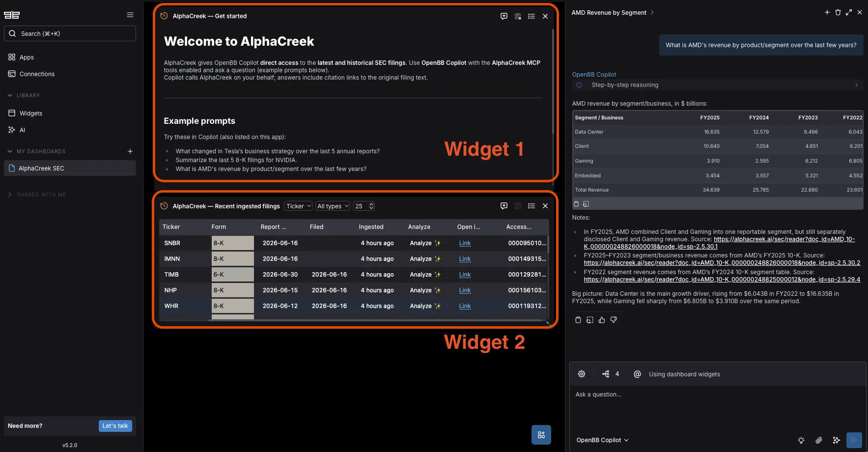Open the OpenBB Copilot model dropdown
Viewport: 868px width, 452px height.
tap(602, 440)
